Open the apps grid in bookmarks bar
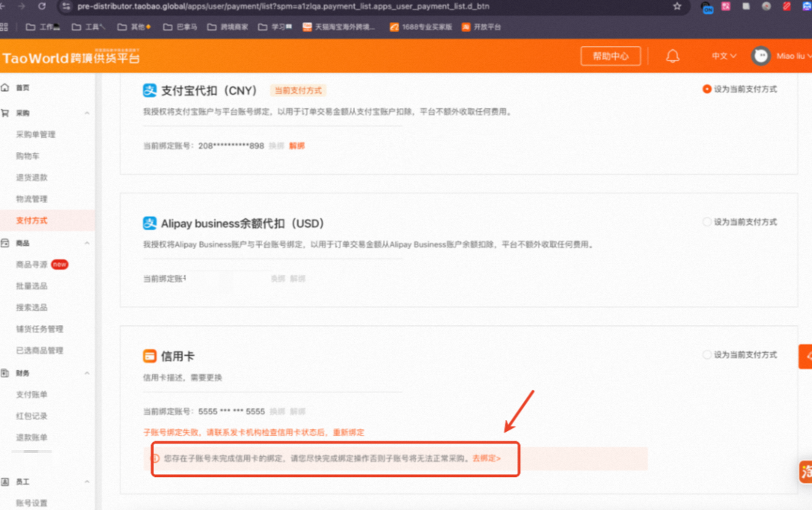 tap(4, 27)
